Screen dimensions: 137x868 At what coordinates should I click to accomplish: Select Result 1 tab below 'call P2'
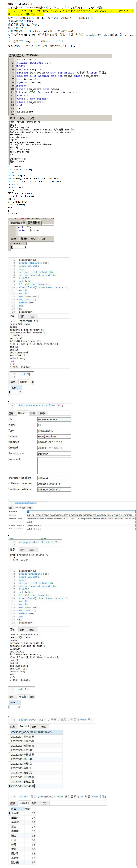(x=25, y=382)
